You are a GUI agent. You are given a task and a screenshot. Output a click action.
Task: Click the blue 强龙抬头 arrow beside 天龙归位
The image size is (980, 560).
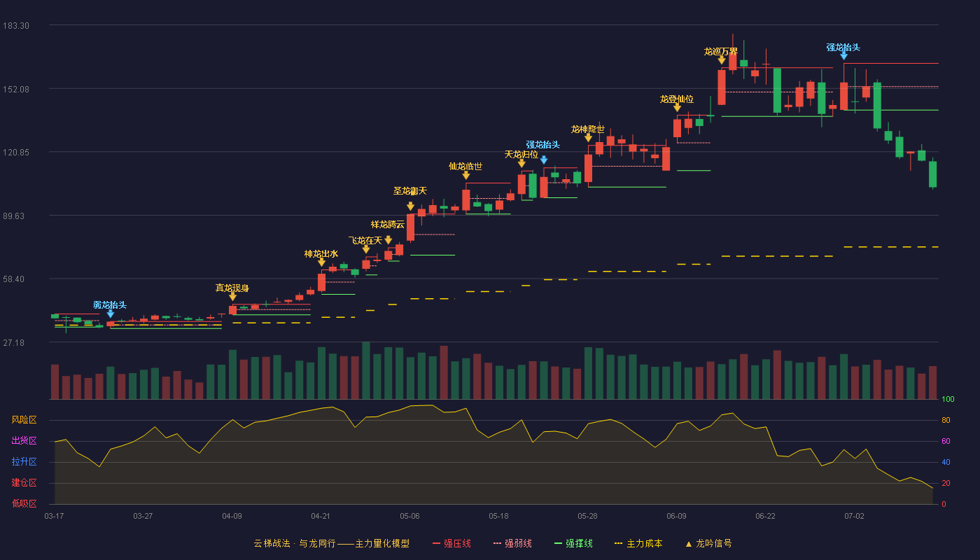coord(544,160)
